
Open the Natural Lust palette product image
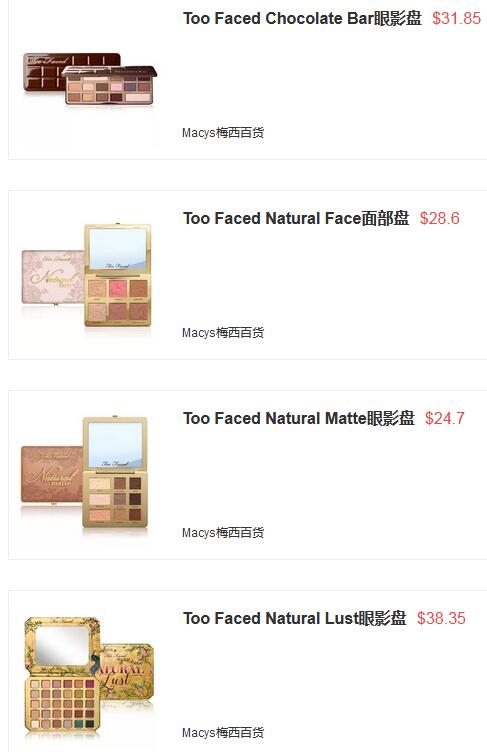pos(90,675)
